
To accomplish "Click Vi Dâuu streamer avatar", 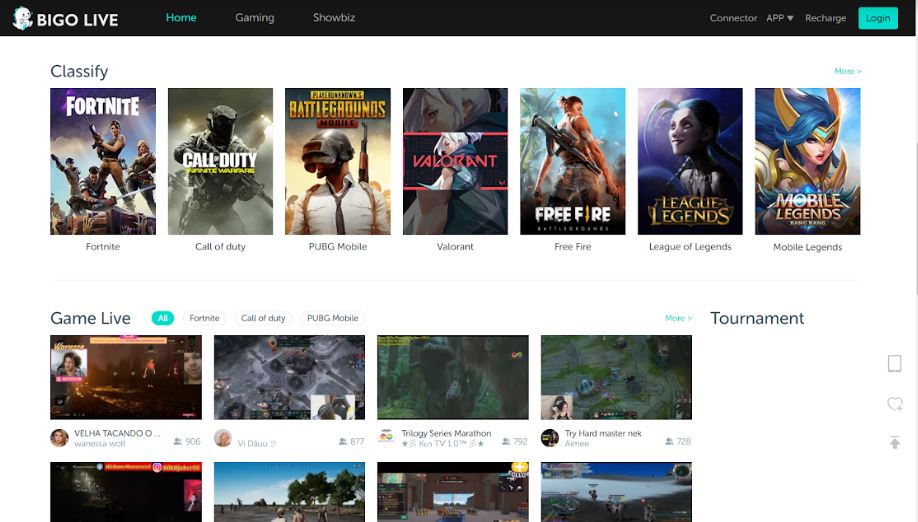I will [x=223, y=438].
